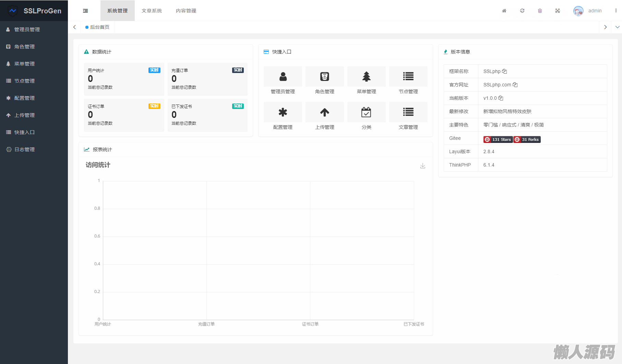This screenshot has height=364, width=622.
Task: Switch to 文章系统 top menu
Action: coord(152,11)
